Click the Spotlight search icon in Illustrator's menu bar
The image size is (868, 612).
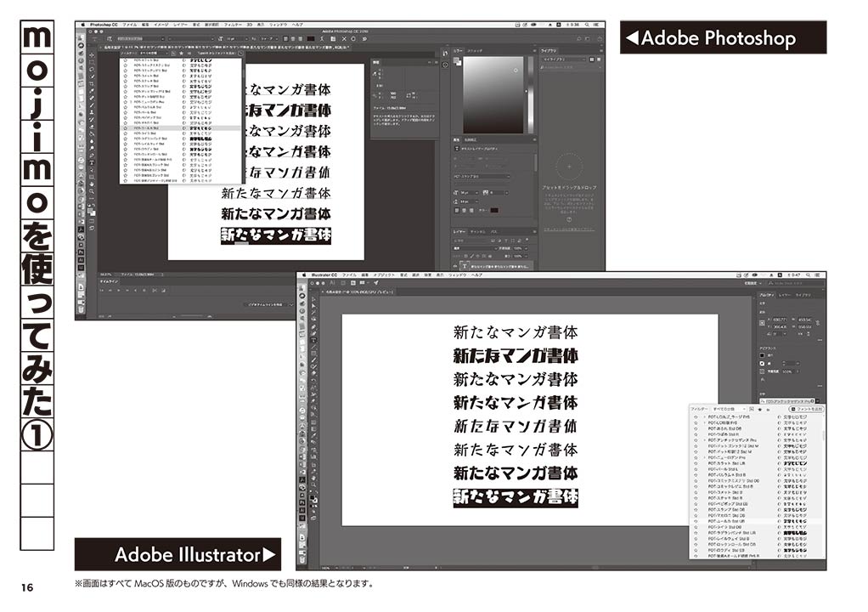coord(809,275)
